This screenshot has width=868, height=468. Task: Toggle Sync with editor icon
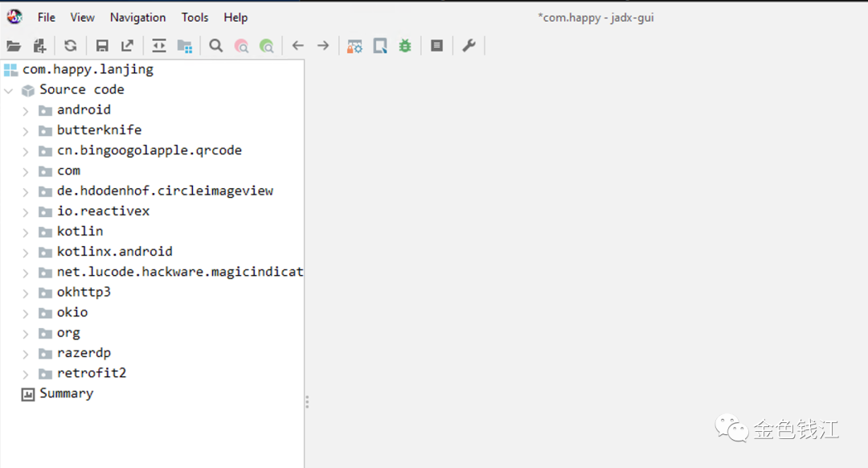click(x=159, y=45)
